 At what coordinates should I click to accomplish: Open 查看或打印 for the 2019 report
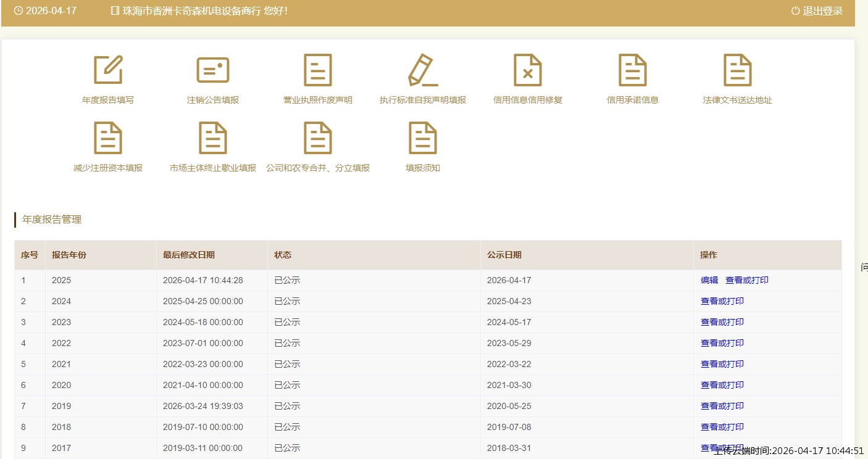click(x=722, y=406)
